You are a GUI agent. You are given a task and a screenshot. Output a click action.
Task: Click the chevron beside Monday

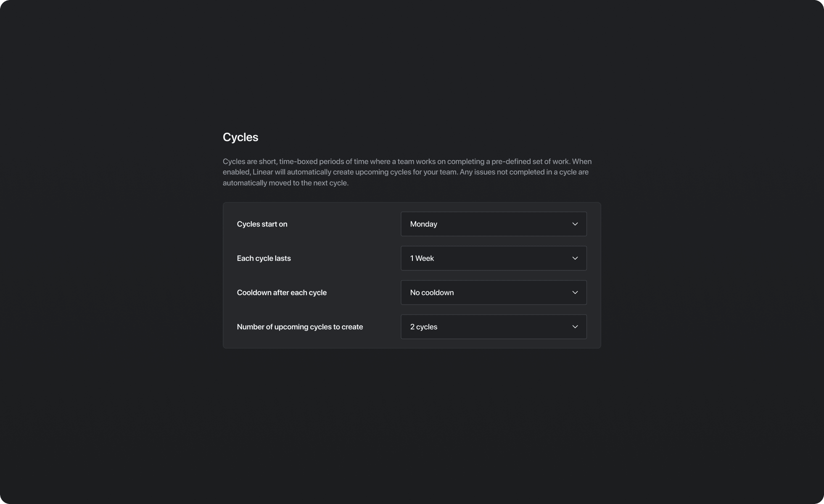click(575, 224)
